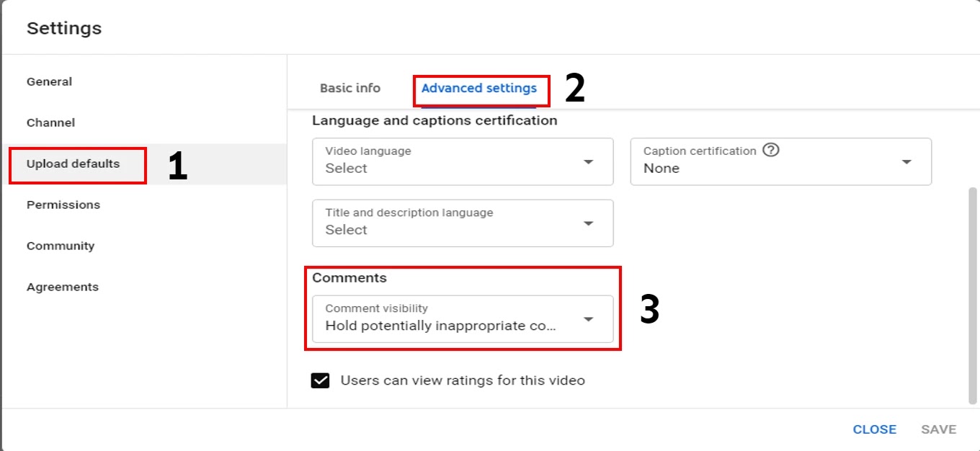Click the Caption certification arrow icon
Image resolution: width=980 pixels, height=451 pixels.
906,162
